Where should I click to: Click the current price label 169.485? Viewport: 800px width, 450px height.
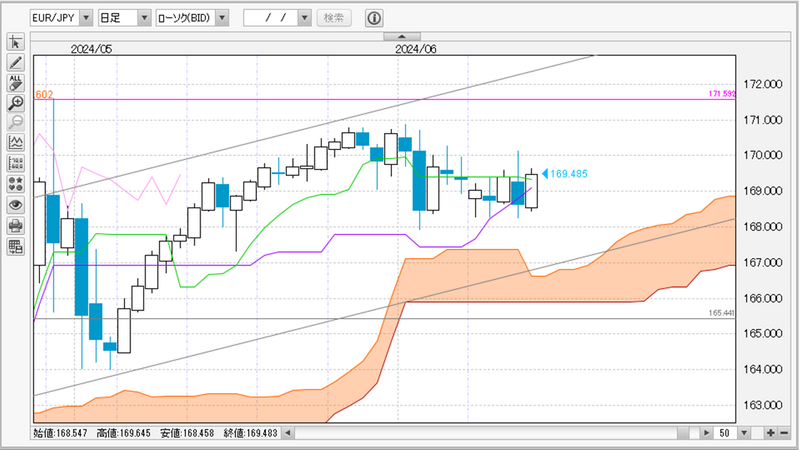point(569,174)
